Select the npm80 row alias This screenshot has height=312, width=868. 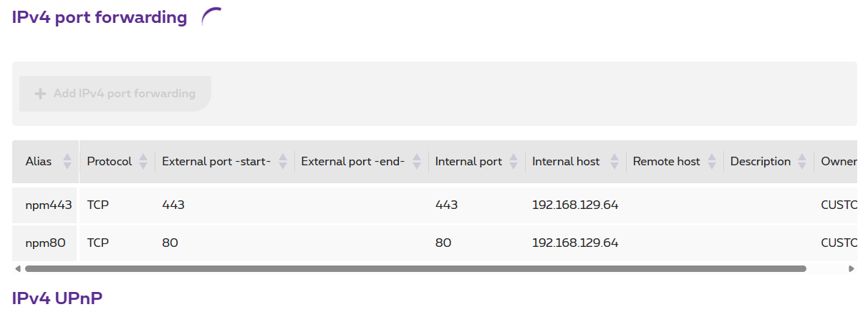pos(45,243)
